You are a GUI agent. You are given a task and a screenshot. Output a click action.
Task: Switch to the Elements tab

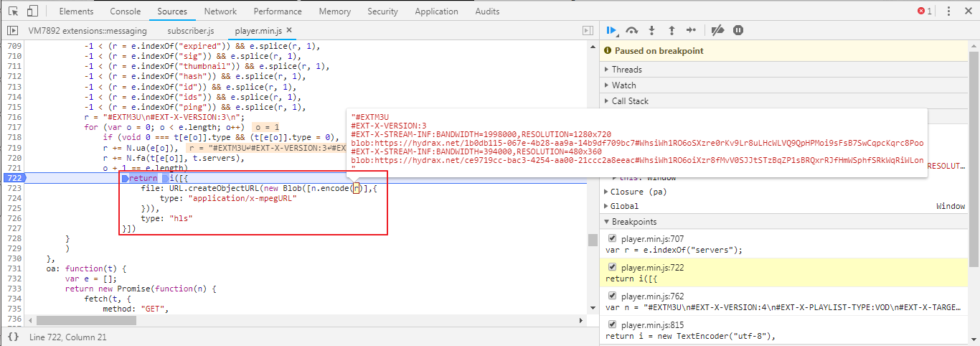tap(76, 11)
